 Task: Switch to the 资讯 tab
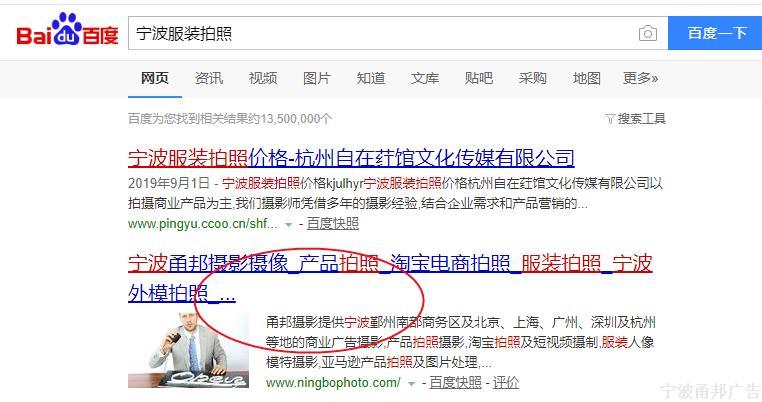(x=209, y=78)
